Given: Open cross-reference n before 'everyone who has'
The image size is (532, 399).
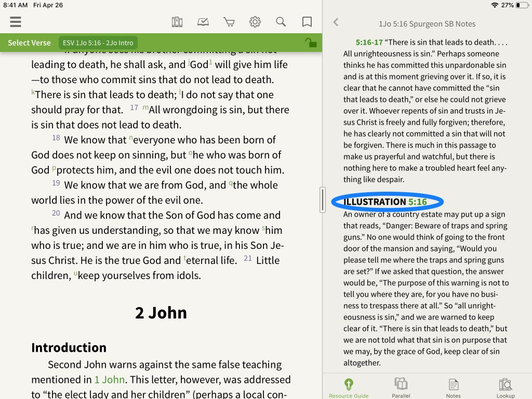Looking at the screenshot, I should pos(130,138).
